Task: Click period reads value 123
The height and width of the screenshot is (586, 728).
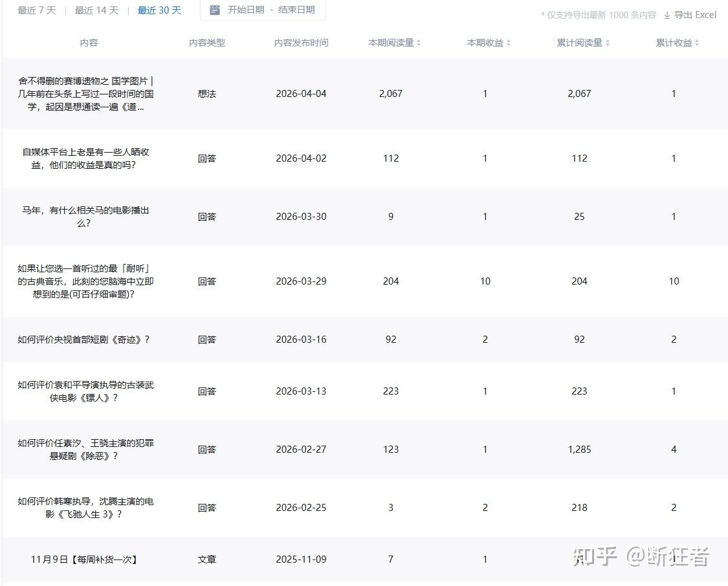Action: tap(391, 450)
